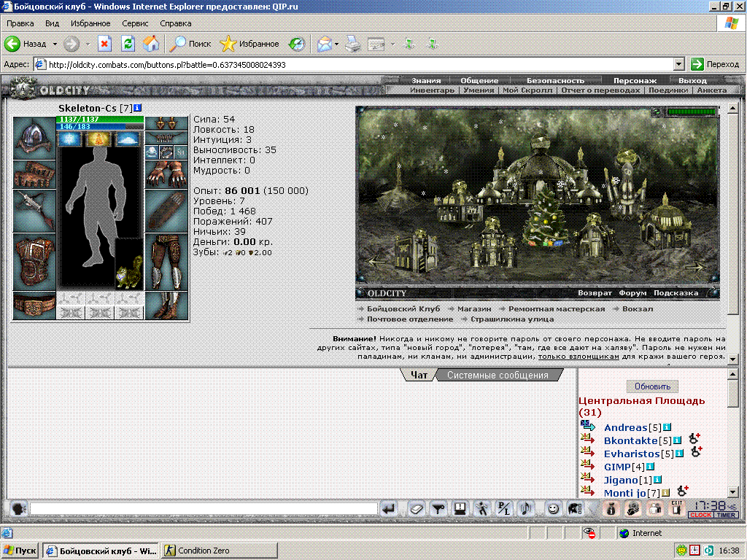Click the earrings equipment slot
This screenshot has width=747, height=560.
[166, 123]
